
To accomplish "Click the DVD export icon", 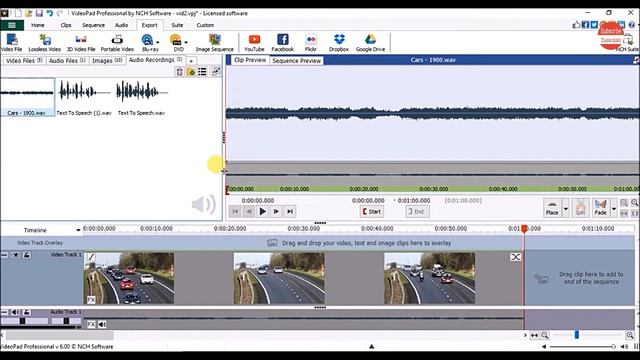I will (176, 40).
